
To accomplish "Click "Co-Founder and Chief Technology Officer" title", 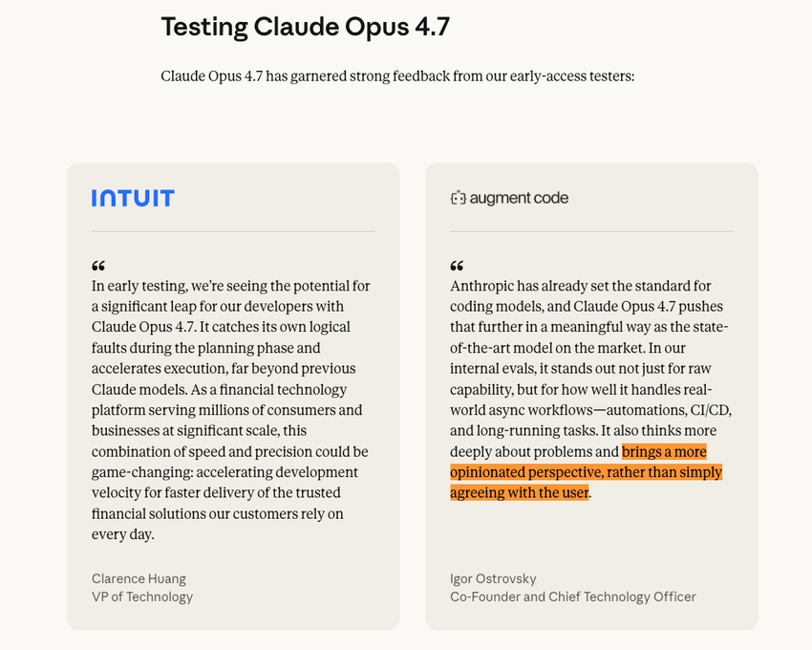I will (573, 596).
